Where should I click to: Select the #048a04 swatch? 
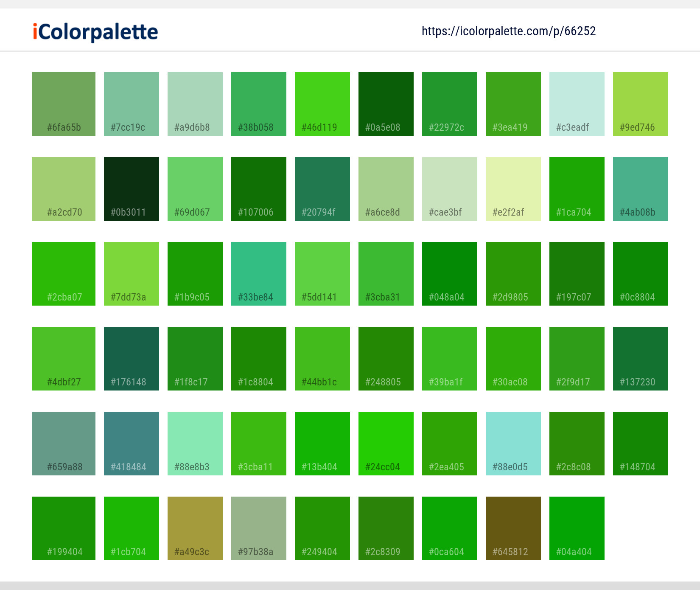pyautogui.click(x=450, y=274)
